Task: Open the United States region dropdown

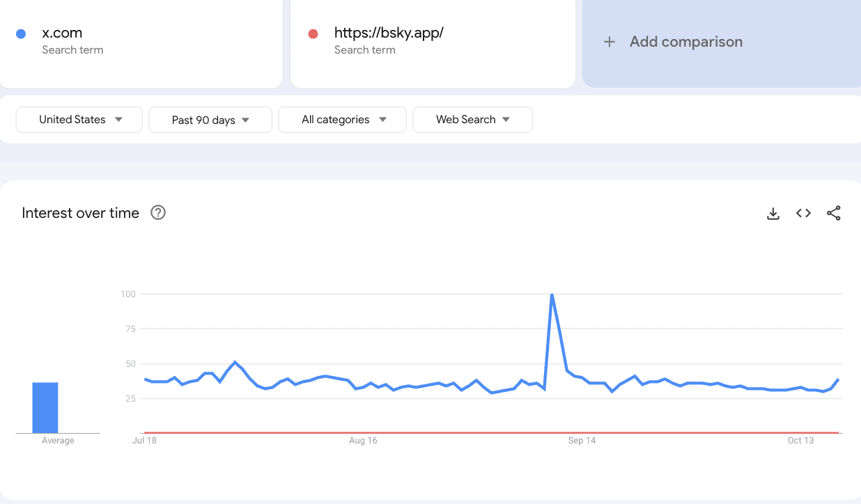Action: 79,120
